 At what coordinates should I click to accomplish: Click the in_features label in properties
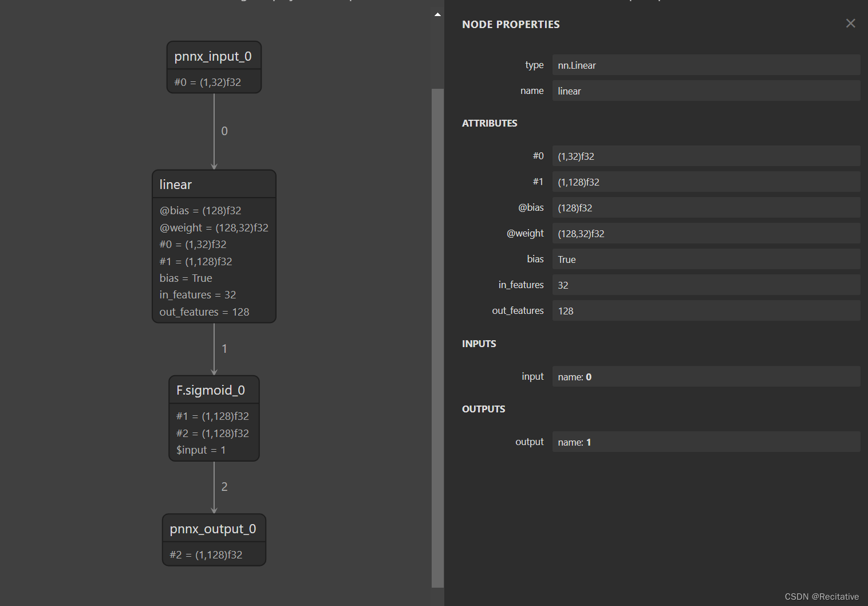pos(521,285)
